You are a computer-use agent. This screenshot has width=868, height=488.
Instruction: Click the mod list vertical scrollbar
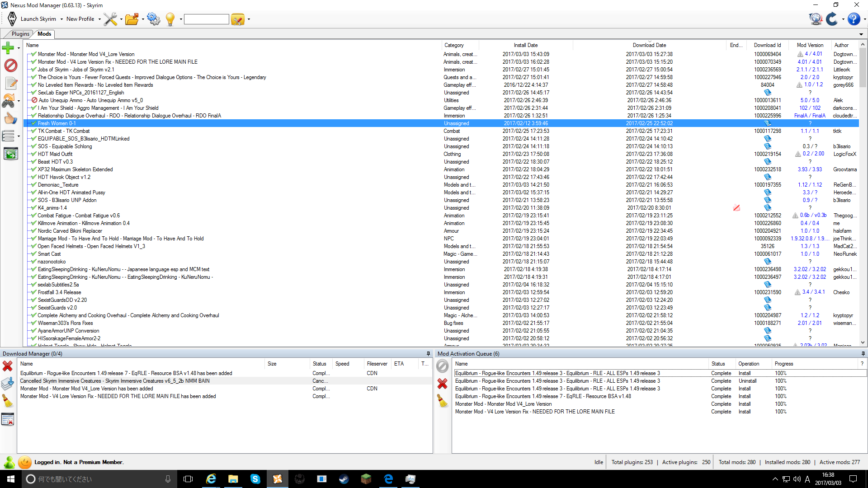(x=863, y=194)
